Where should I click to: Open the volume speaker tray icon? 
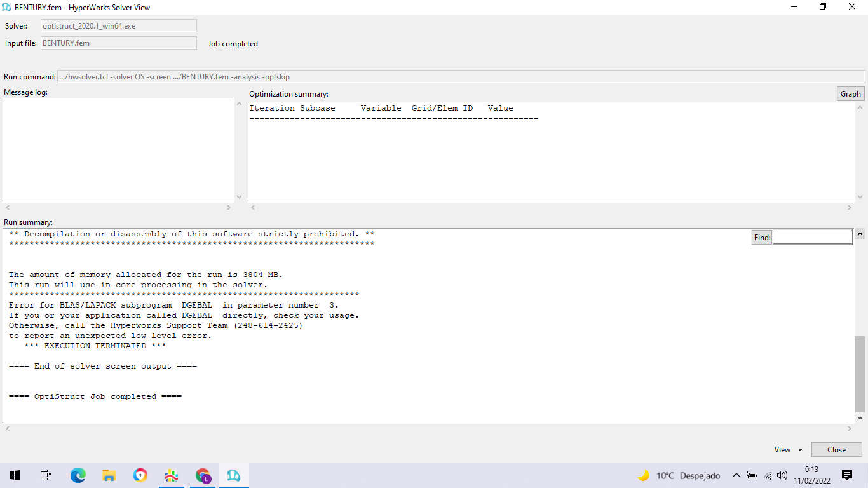(x=782, y=475)
